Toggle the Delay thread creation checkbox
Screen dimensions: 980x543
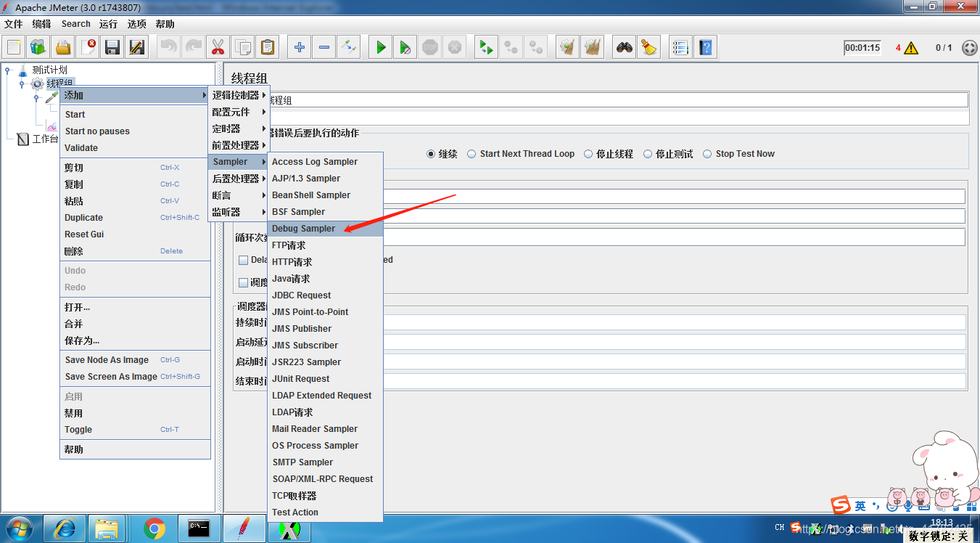(244, 260)
